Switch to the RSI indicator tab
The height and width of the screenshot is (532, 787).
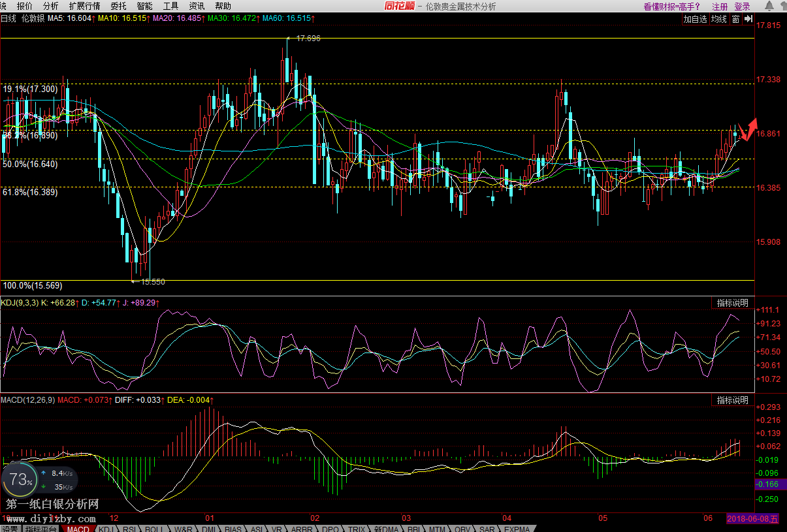130,529
